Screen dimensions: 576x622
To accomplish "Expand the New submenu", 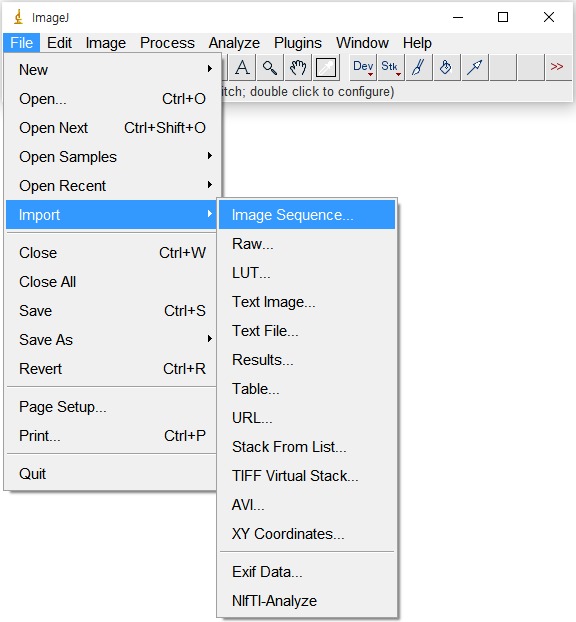I will (112, 70).
